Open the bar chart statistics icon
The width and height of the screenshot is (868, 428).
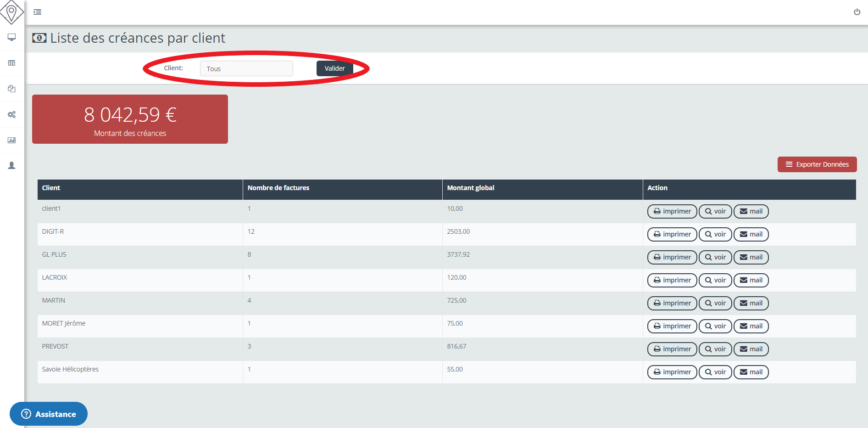[12, 140]
